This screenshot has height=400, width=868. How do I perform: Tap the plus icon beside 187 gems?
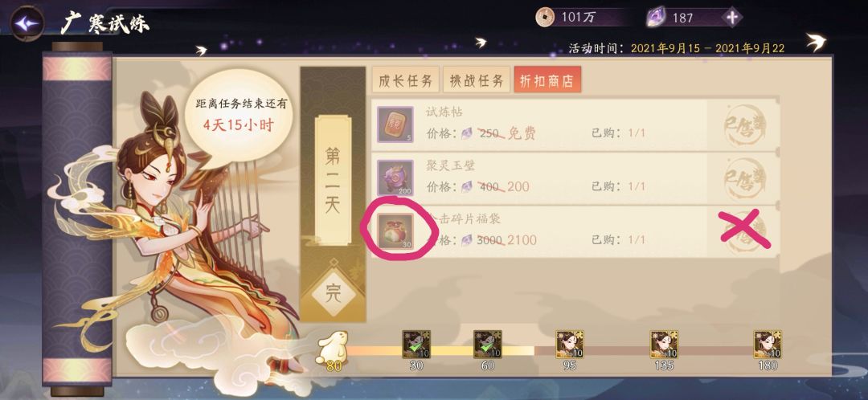point(732,18)
